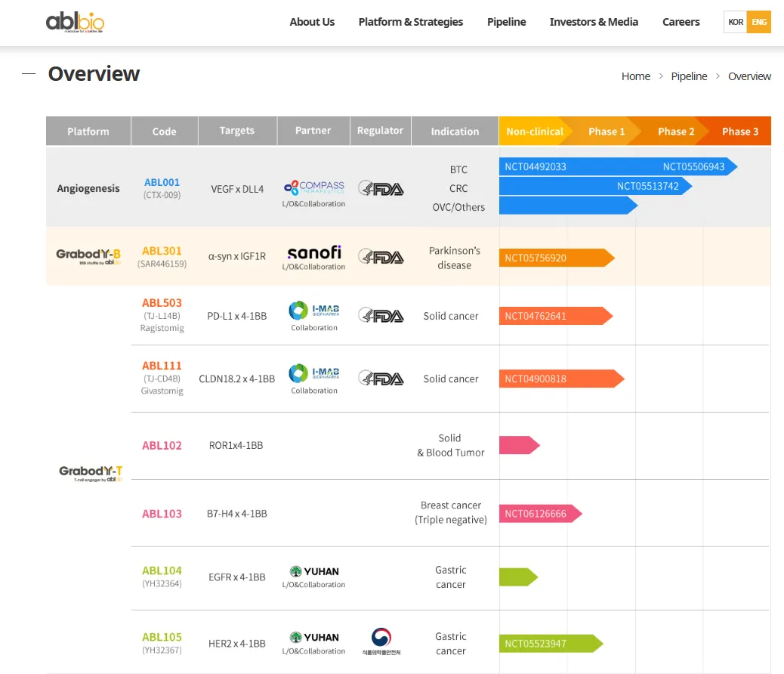Click the Home breadcrumb link

[x=635, y=76]
